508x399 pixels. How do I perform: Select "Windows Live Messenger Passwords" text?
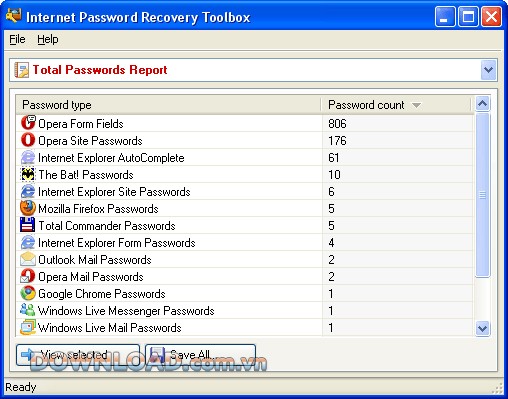pos(126,311)
